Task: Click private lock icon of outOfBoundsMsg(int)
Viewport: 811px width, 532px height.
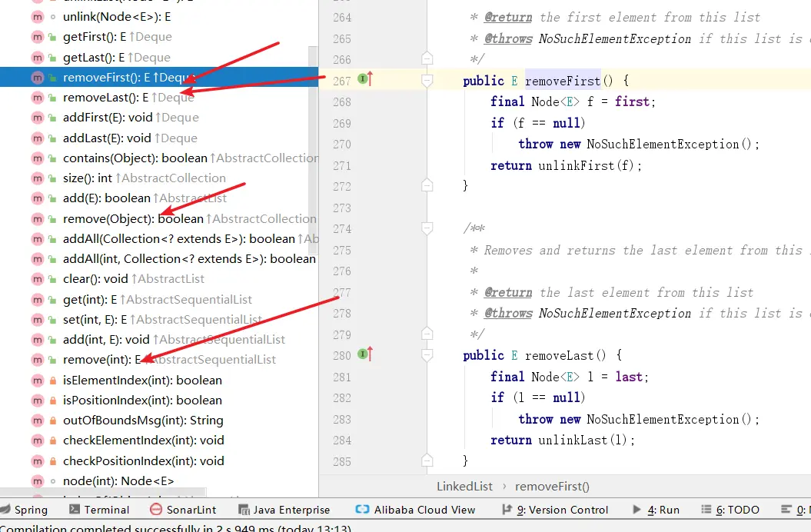Action: click(x=53, y=421)
